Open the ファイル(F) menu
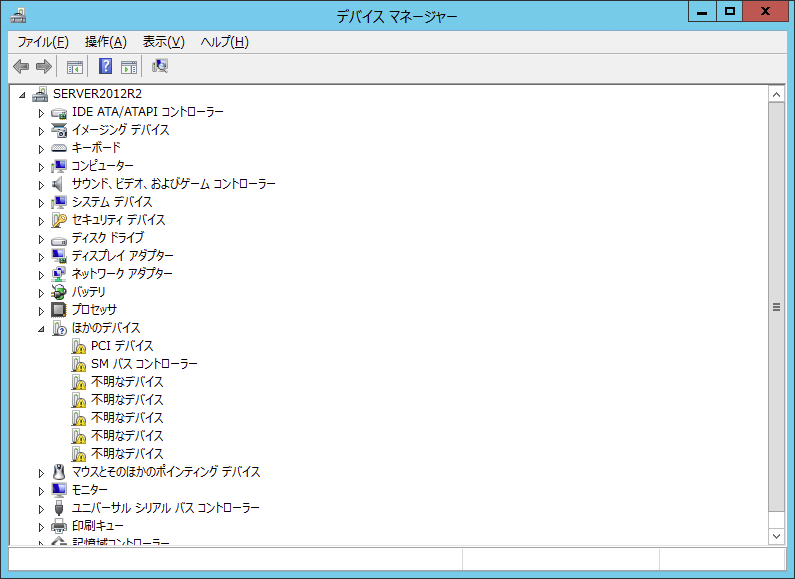 pos(43,42)
